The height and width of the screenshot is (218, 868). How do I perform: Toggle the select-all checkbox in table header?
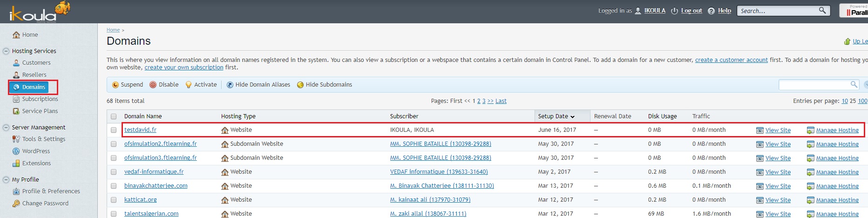114,116
